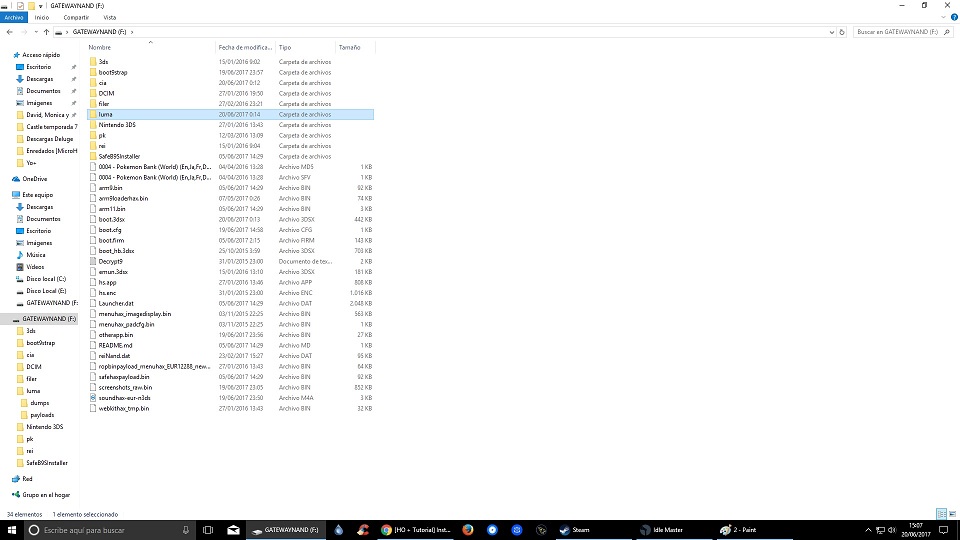Open Disco local (C:) drive

[x=46, y=279]
